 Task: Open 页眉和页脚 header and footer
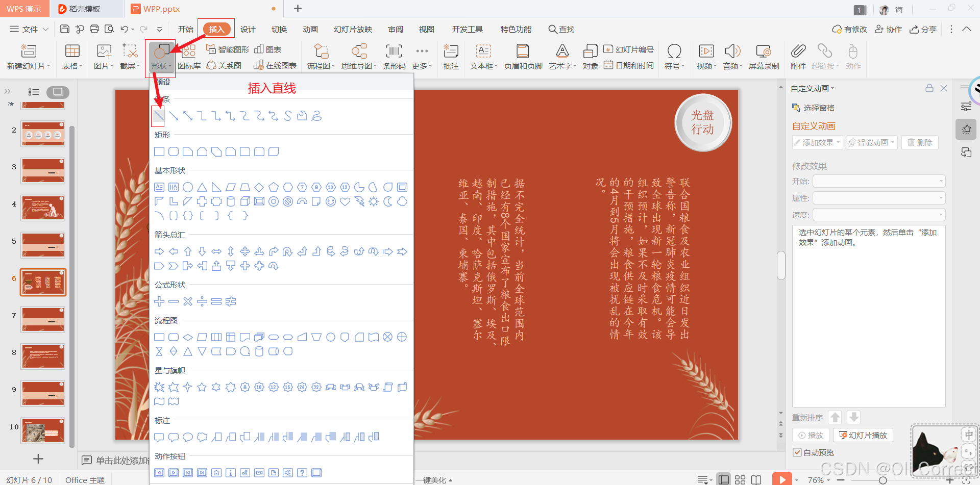[523, 56]
